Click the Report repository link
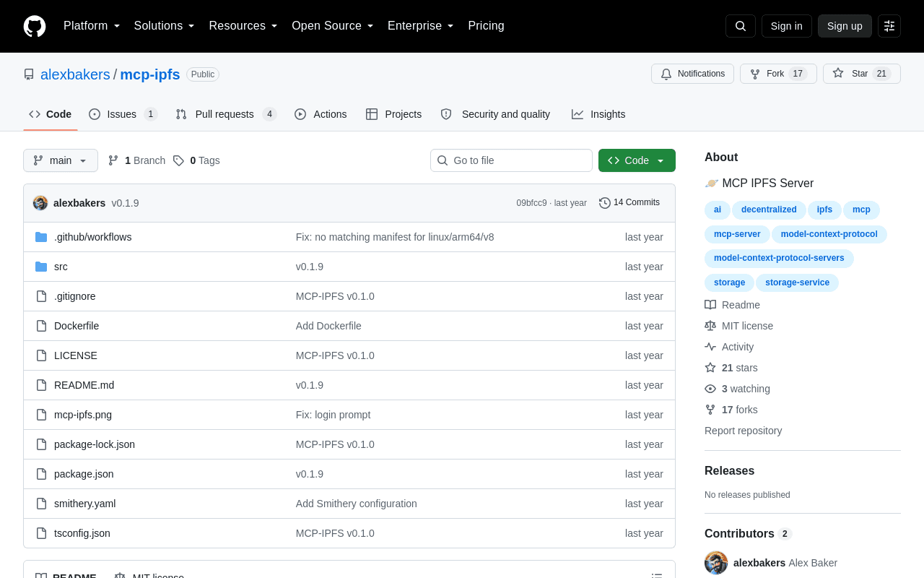This screenshot has height=578, width=924. click(x=743, y=431)
